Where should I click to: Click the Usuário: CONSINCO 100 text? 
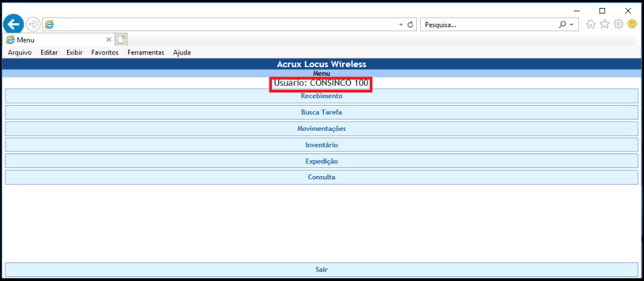coord(321,83)
